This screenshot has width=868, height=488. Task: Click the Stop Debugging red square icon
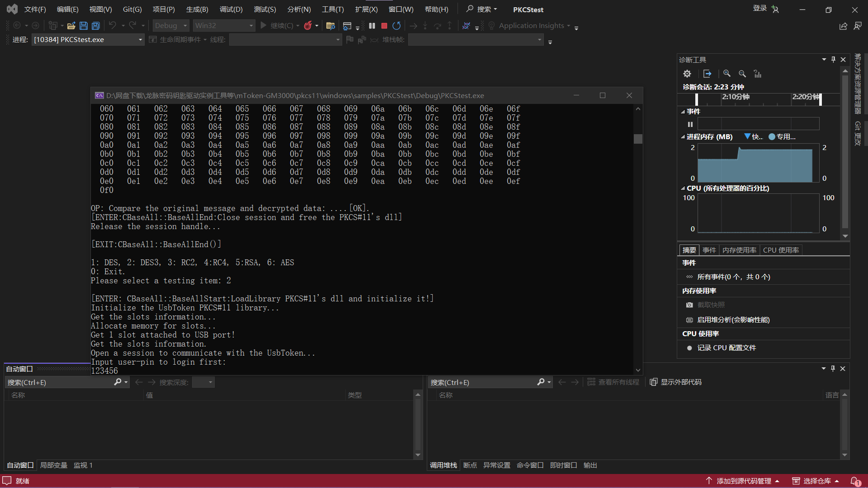(x=384, y=26)
